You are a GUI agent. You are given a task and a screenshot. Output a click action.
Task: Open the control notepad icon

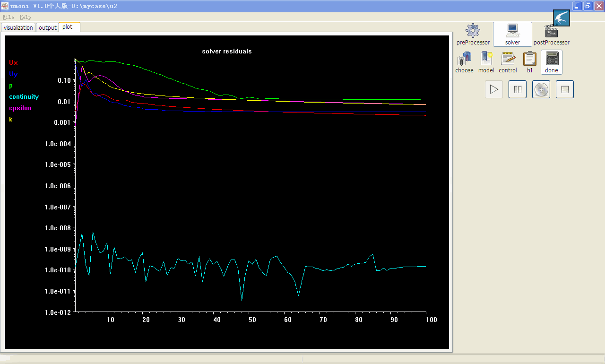pyautogui.click(x=508, y=59)
